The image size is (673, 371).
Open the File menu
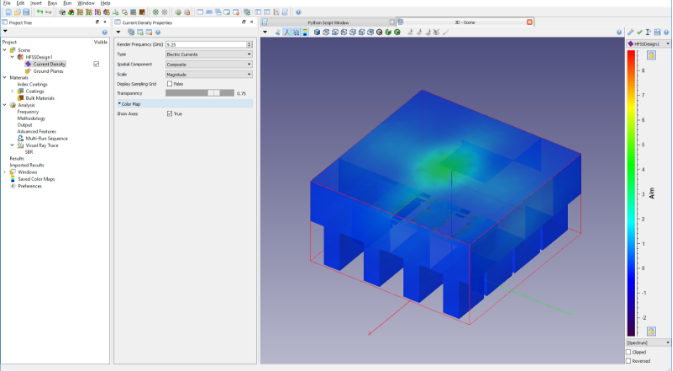click(x=7, y=3)
